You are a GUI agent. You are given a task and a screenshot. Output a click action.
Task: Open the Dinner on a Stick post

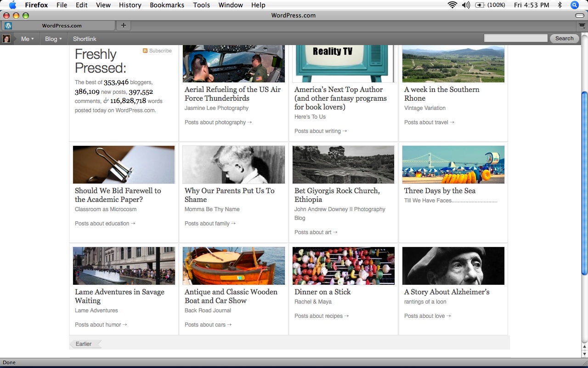tap(322, 292)
